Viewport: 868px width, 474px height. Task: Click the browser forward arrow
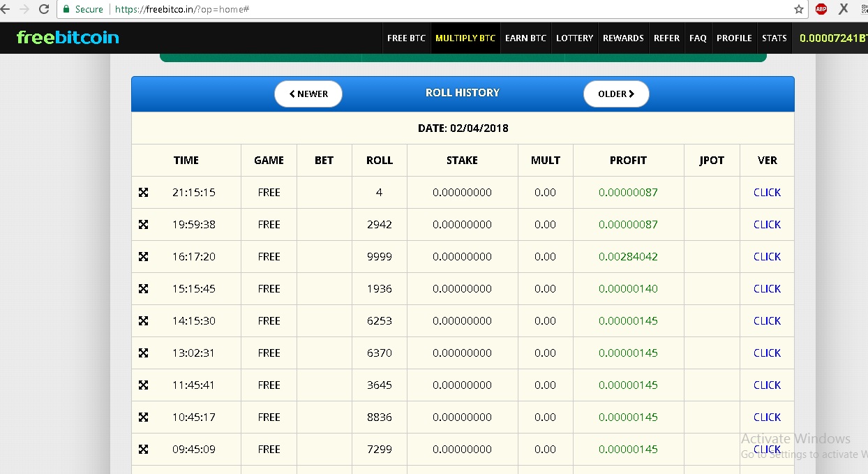(24, 9)
